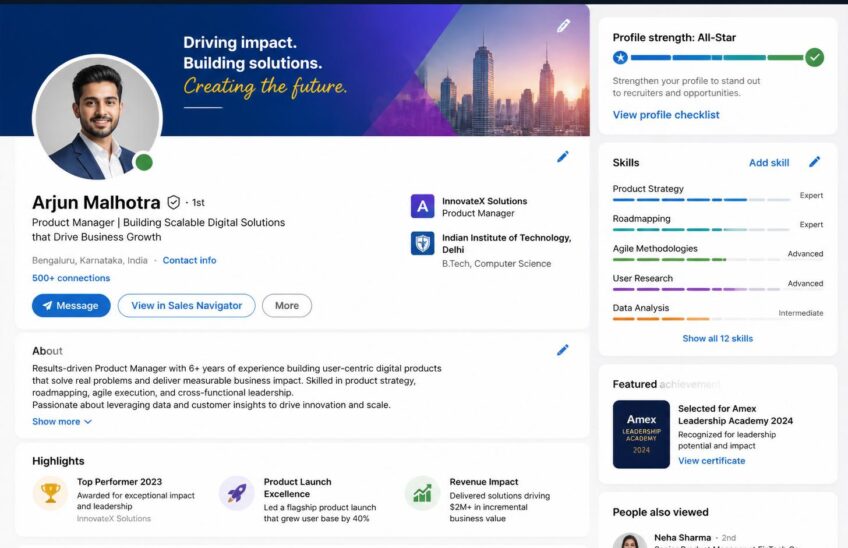Edit the About section with pencil icon
The image size is (848, 548).
click(x=562, y=350)
